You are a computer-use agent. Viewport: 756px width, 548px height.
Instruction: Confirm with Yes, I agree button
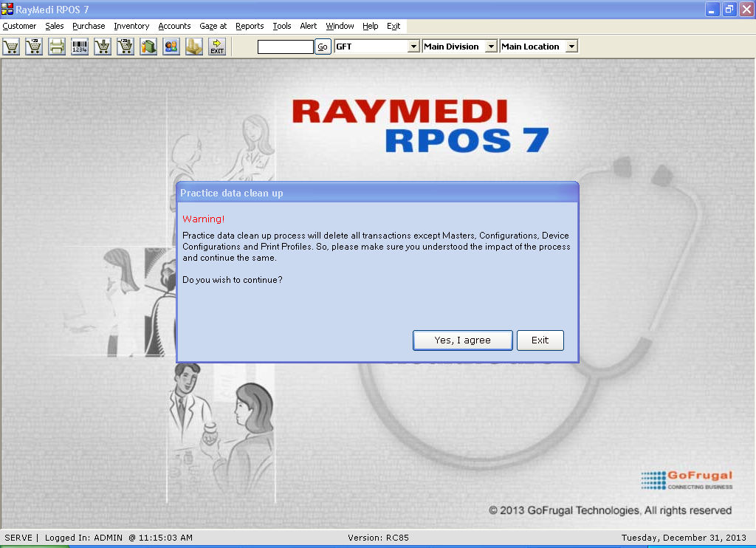tap(462, 340)
